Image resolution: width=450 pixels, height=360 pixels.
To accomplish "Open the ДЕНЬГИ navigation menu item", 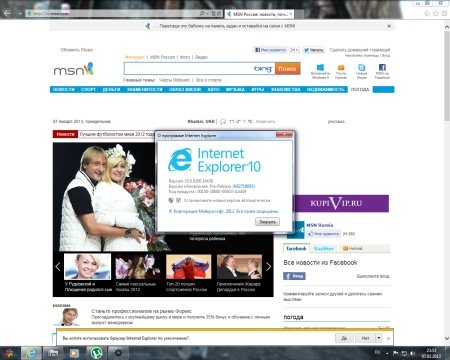I will (111, 89).
